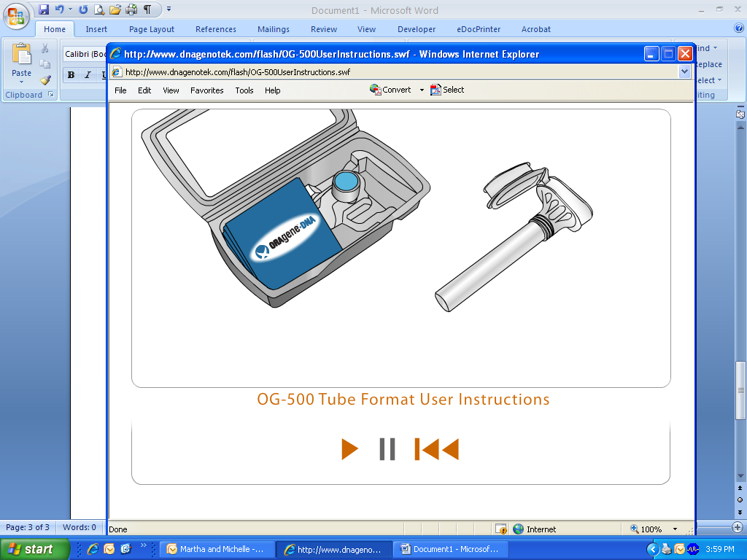Click the Windows Start button
Image resolution: width=747 pixels, height=560 pixels.
pos(35,549)
